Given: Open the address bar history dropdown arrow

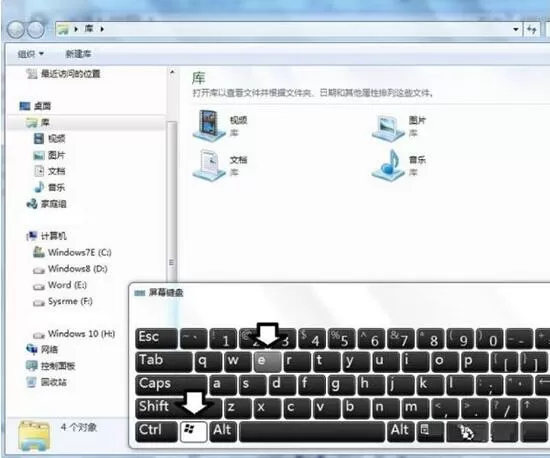Looking at the screenshot, I should point(516,29).
